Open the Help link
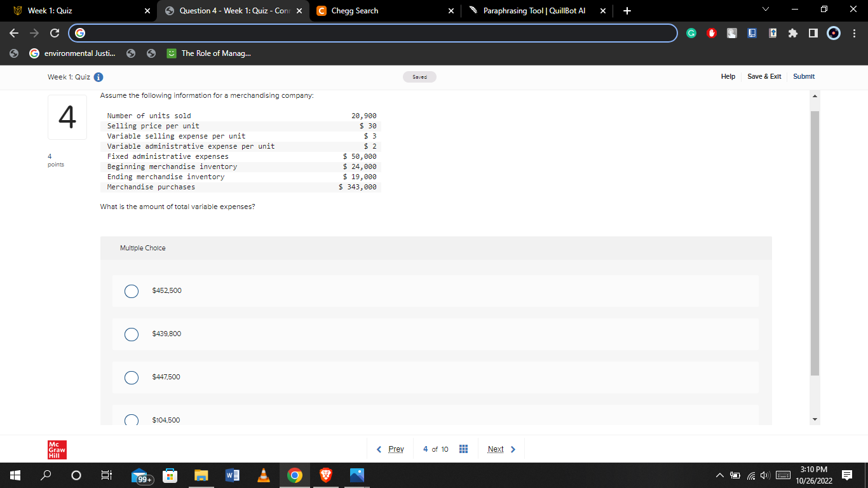 click(728, 76)
